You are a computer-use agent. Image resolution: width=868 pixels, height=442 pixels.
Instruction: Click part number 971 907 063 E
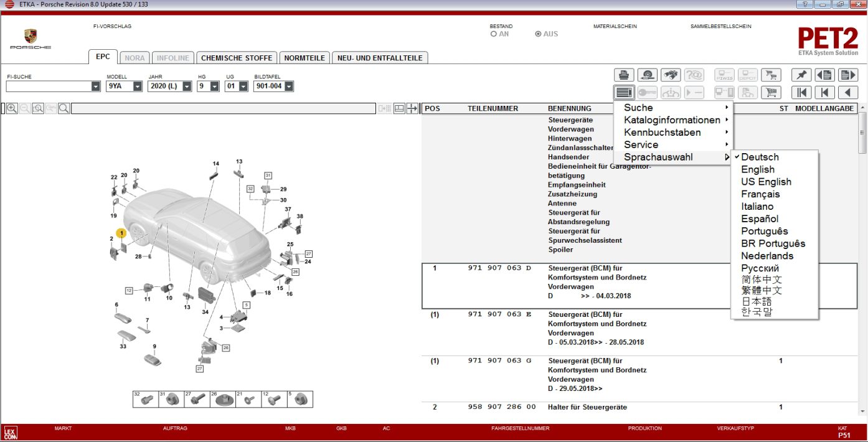tap(500, 314)
